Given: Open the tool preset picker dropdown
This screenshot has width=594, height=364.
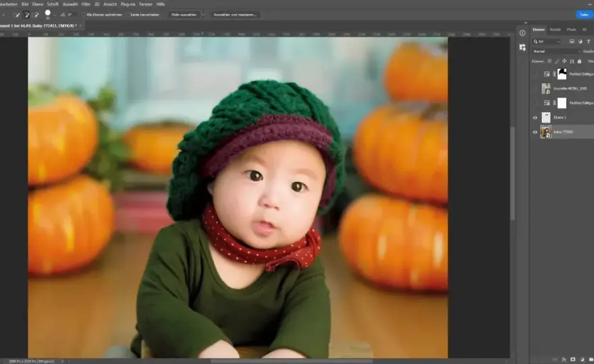Looking at the screenshot, I should (3, 15).
